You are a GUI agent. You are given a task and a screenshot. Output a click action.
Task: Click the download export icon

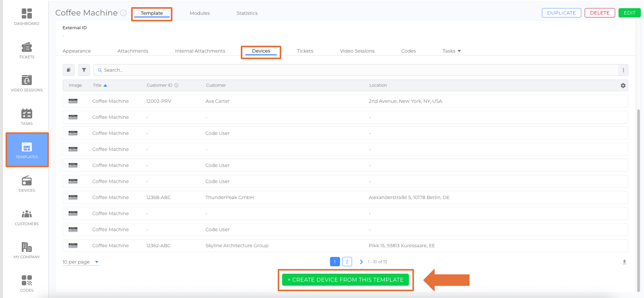[x=624, y=262]
